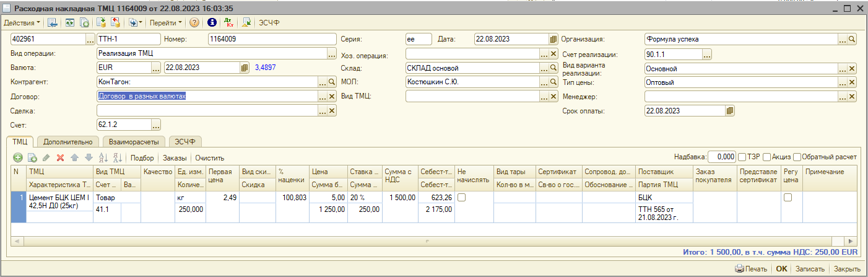Click the blue information icon in toolbar
This screenshot has height=277, width=868.
click(212, 22)
